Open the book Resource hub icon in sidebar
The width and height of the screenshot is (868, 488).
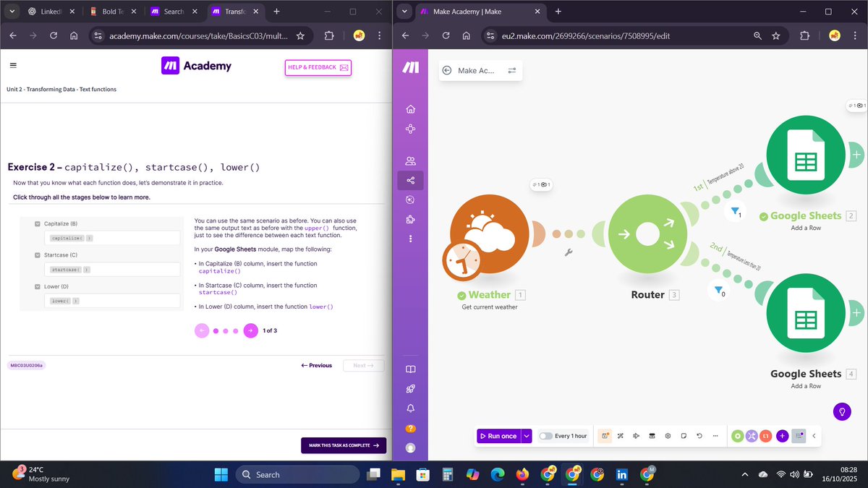(411, 369)
